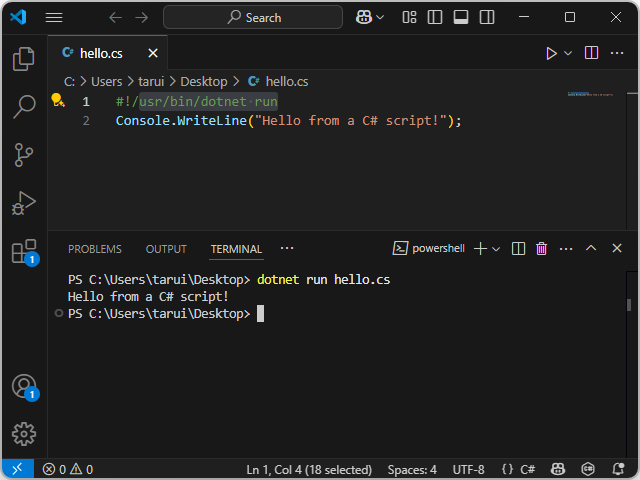Screen dimensions: 640x480
Task: Click the Search command center box
Action: tap(253, 17)
